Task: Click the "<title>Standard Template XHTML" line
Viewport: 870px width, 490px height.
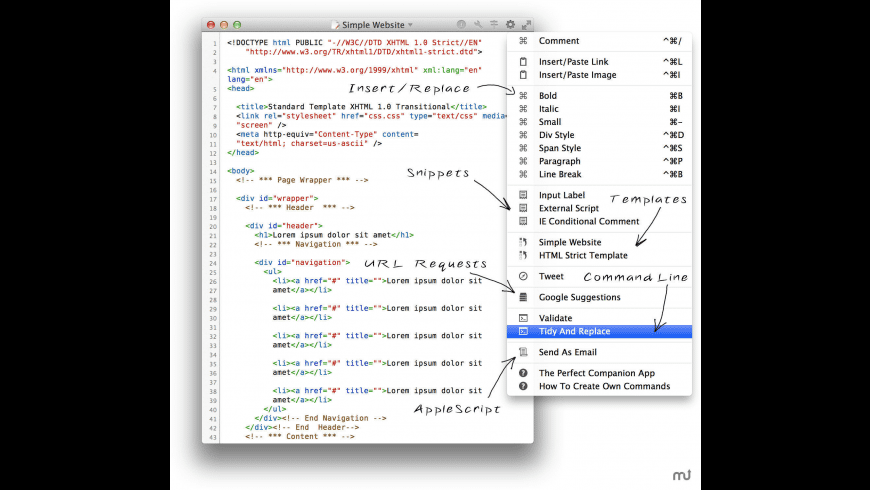Action: point(361,107)
